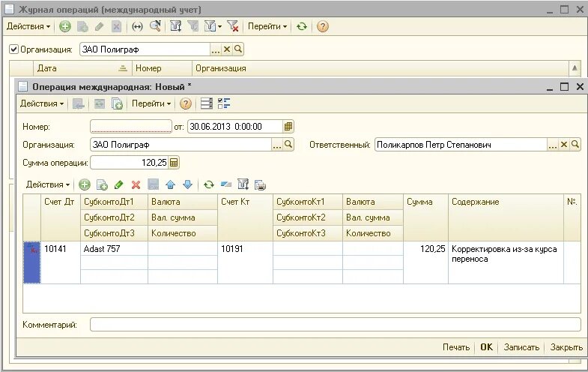
Task: Edit current row with pencil icon
Action: pos(119,184)
